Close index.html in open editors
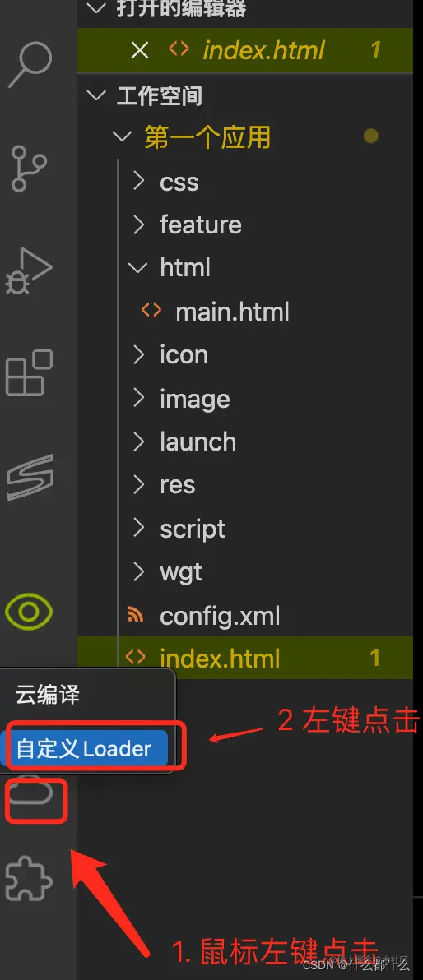 (140, 50)
